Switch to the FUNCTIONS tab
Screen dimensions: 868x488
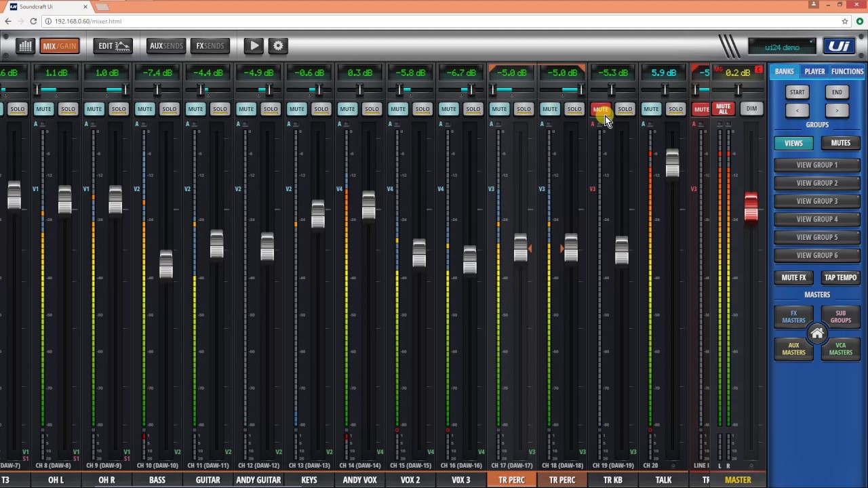click(848, 71)
